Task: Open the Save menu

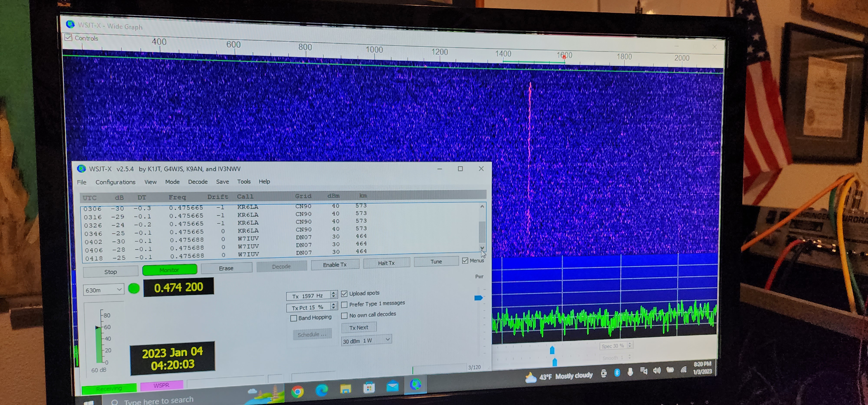Action: 222,181
